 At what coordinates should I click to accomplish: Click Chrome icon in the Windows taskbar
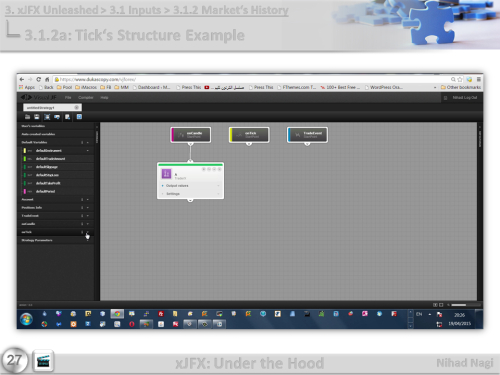(117, 314)
